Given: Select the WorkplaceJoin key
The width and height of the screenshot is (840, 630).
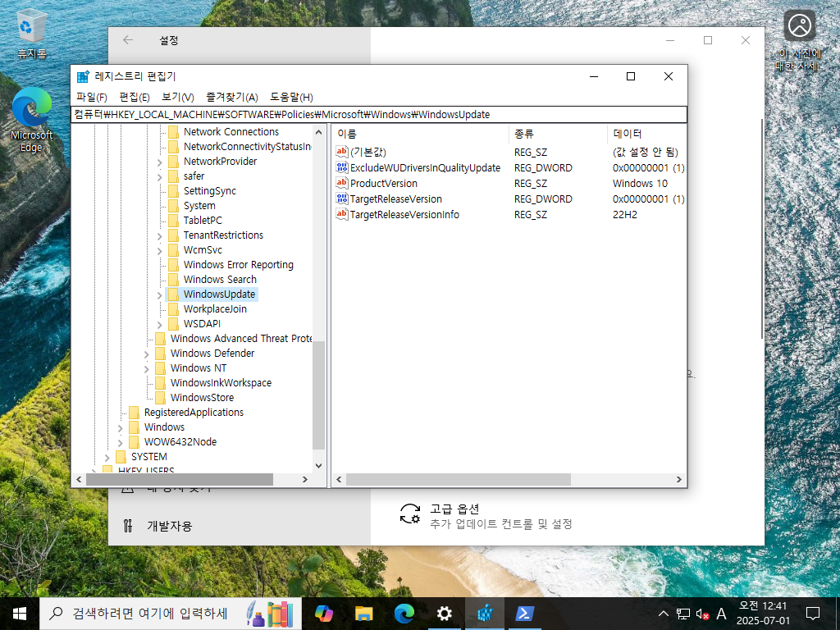Looking at the screenshot, I should click(215, 309).
